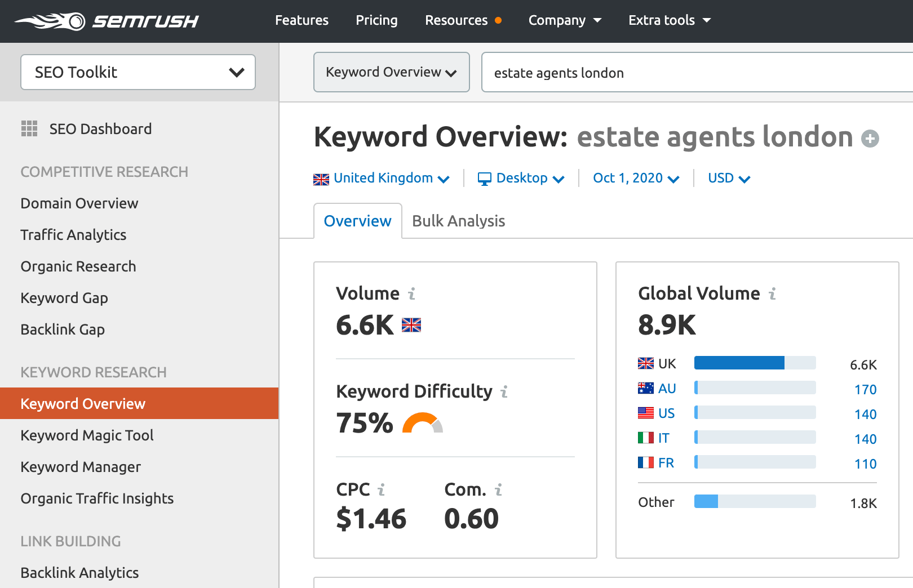Click the desktop monitor icon
This screenshot has width=913, height=588.
point(485,179)
